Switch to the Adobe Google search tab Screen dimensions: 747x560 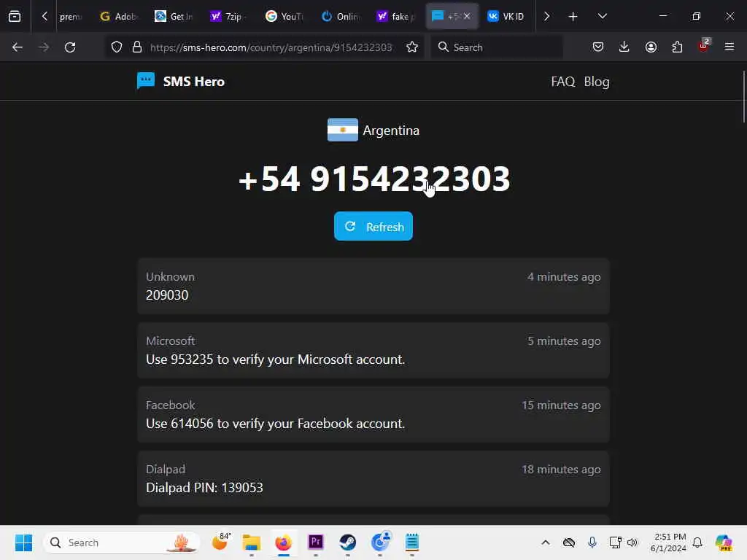[119, 17]
